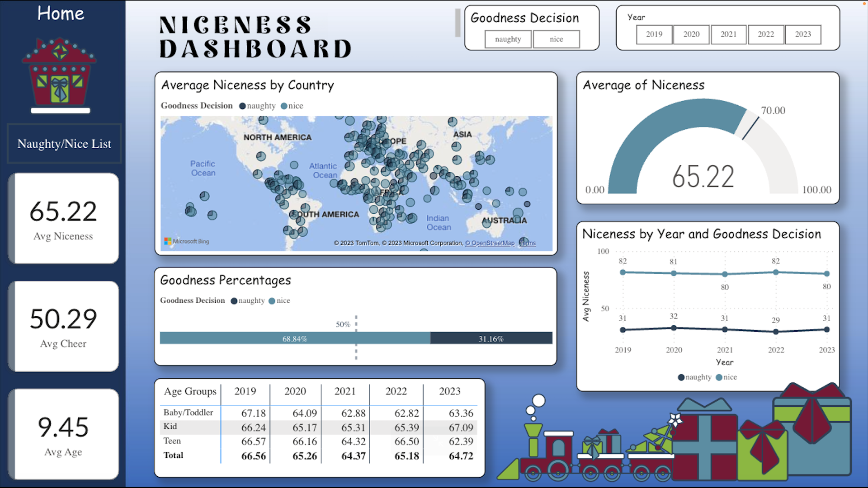868x488 pixels.
Task: Toggle the nice Goodness Decision slicer
Action: 556,39
